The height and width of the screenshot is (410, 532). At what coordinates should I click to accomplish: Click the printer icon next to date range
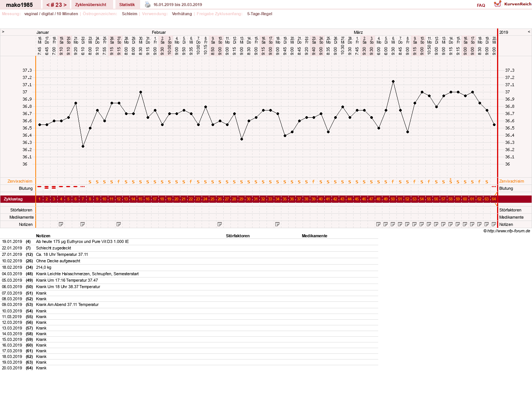click(148, 5)
